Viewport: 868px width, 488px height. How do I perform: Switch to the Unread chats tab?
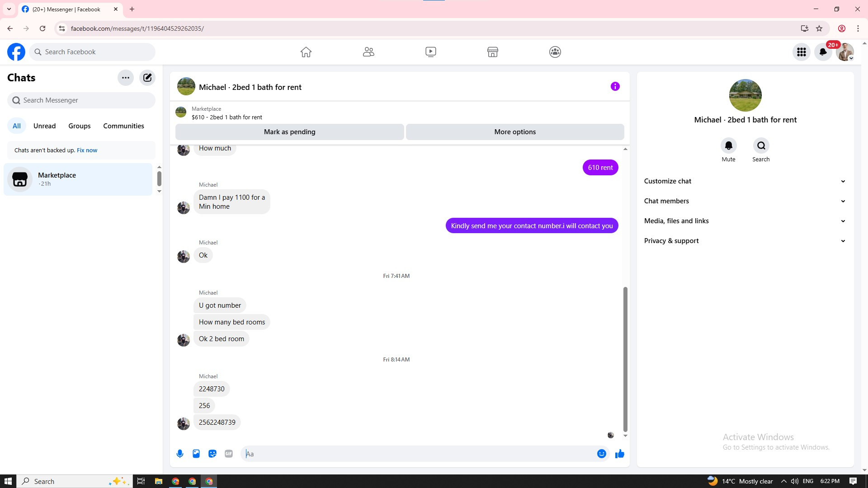tap(44, 126)
